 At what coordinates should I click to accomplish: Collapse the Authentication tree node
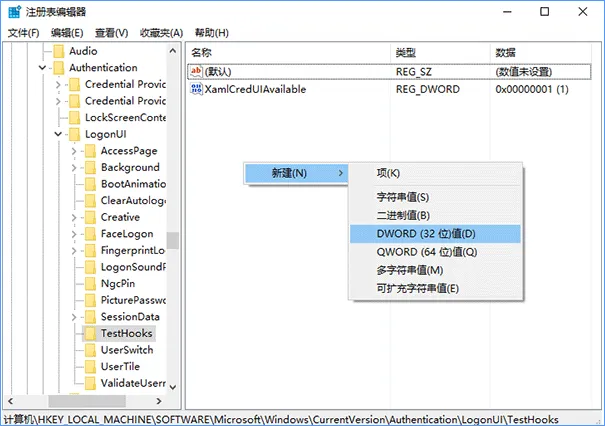(x=42, y=68)
